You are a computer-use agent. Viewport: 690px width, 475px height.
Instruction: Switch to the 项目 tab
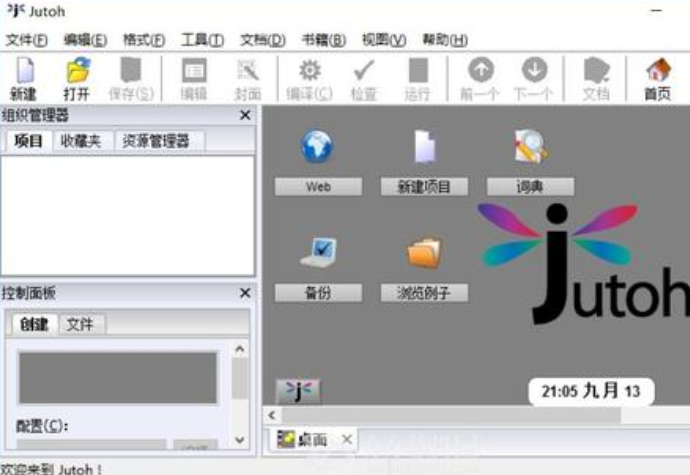coord(28,141)
